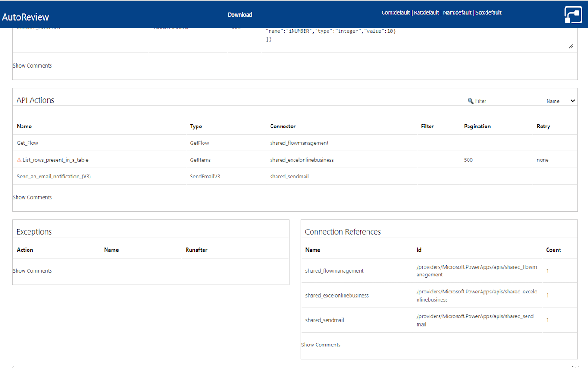This screenshot has height=368, width=588.
Task: Open Nam:default settings link
Action: tap(457, 12)
